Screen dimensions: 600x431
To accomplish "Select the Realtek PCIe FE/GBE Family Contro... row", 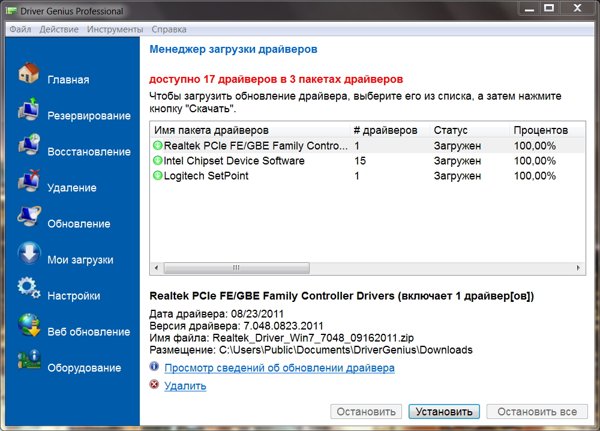I will click(x=367, y=145).
